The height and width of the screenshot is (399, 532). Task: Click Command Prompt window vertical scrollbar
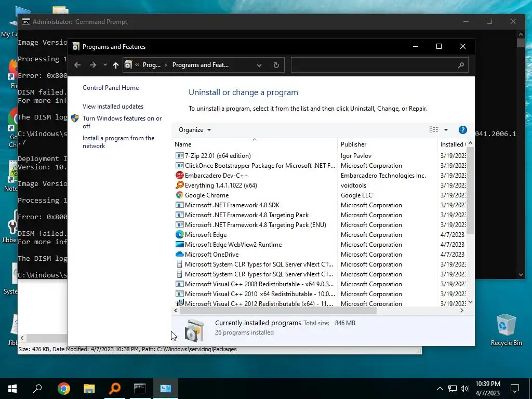(x=521, y=43)
